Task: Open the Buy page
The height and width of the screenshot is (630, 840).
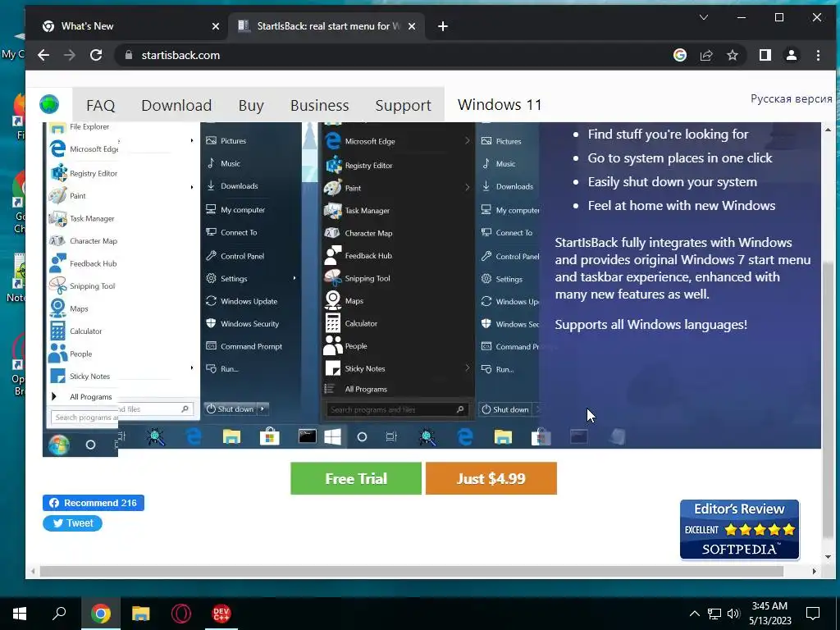Action: click(x=251, y=105)
